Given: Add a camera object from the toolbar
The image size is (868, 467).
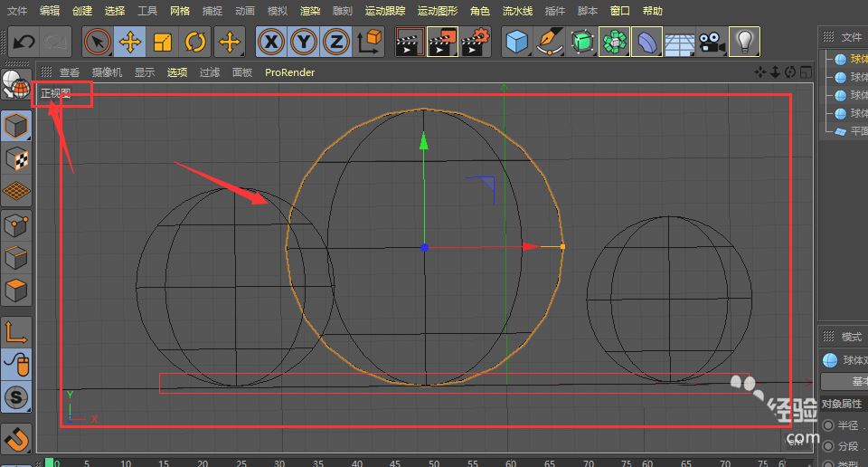Looking at the screenshot, I should pyautogui.click(x=712, y=42).
